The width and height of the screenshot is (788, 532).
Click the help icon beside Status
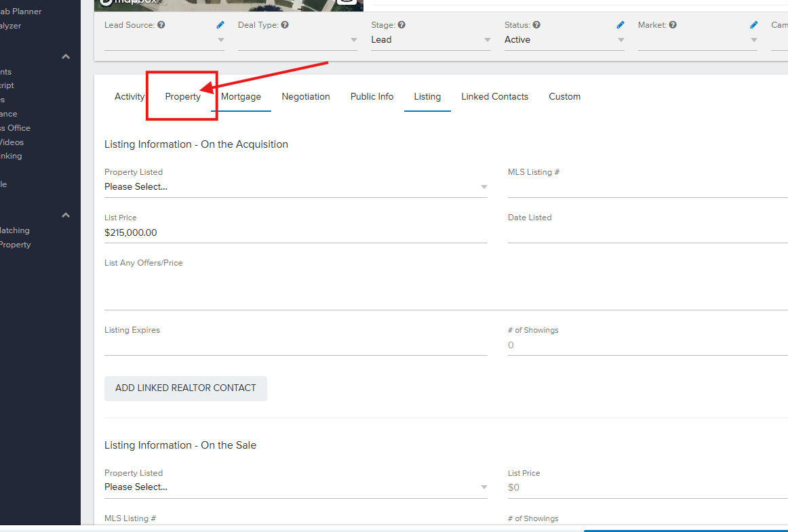point(536,25)
